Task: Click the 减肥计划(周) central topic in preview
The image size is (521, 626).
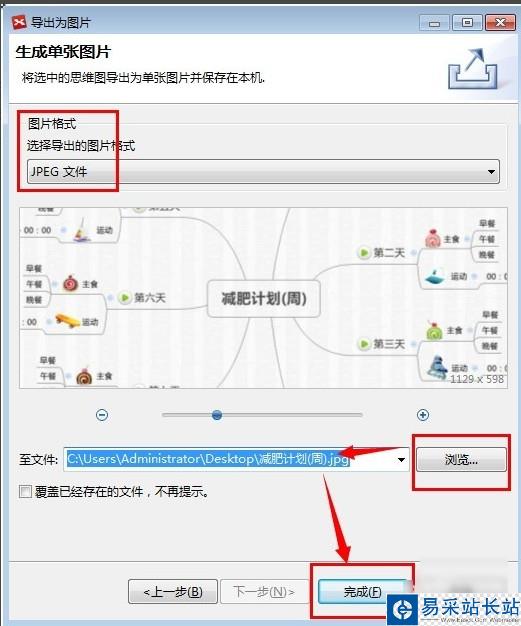Action: (x=264, y=299)
